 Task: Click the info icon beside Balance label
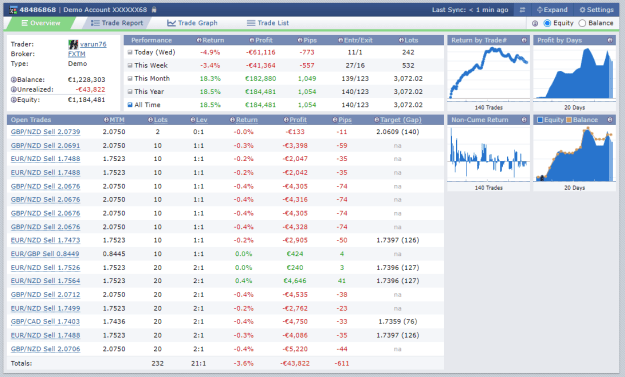tap(13, 80)
